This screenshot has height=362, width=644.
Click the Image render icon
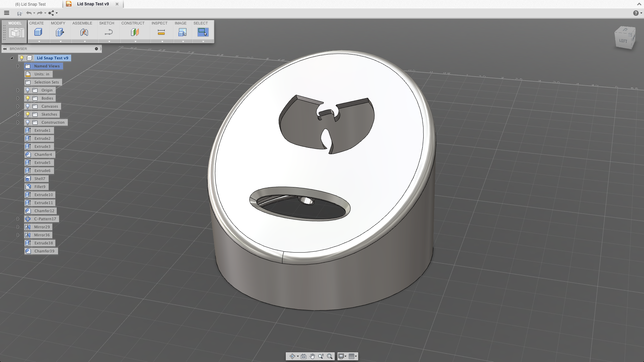[x=182, y=32]
